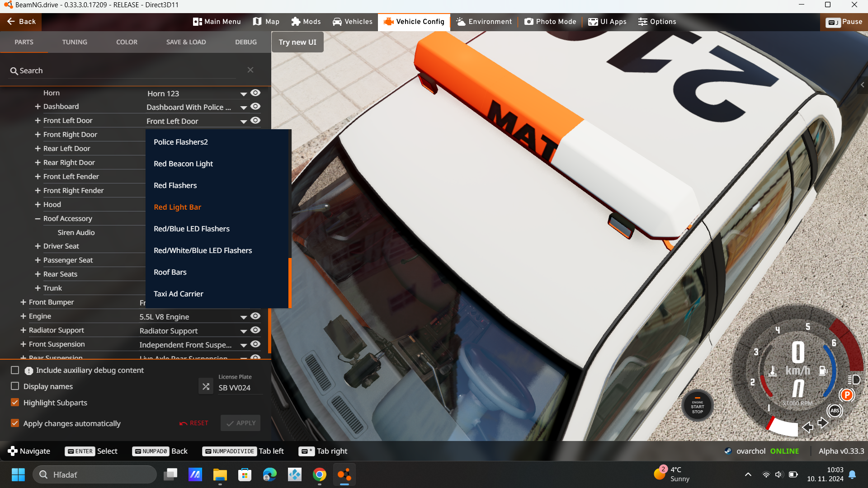
Task: Open Front Left Door part dropdown
Action: click(x=198, y=121)
